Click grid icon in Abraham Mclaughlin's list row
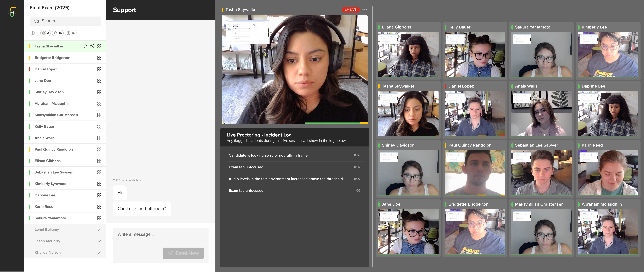644x272 pixels. (99, 104)
